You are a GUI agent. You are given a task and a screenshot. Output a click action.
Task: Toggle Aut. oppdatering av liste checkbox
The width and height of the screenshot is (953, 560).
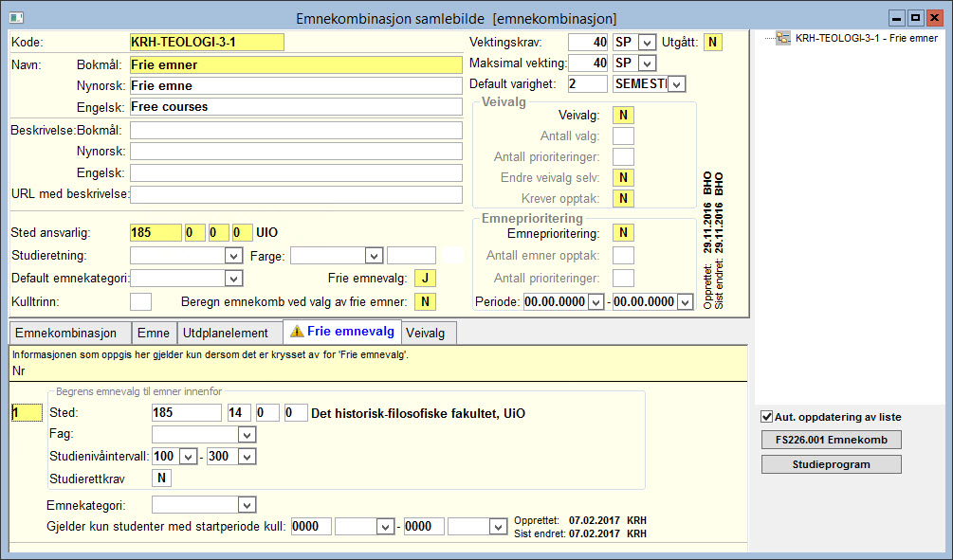point(767,417)
